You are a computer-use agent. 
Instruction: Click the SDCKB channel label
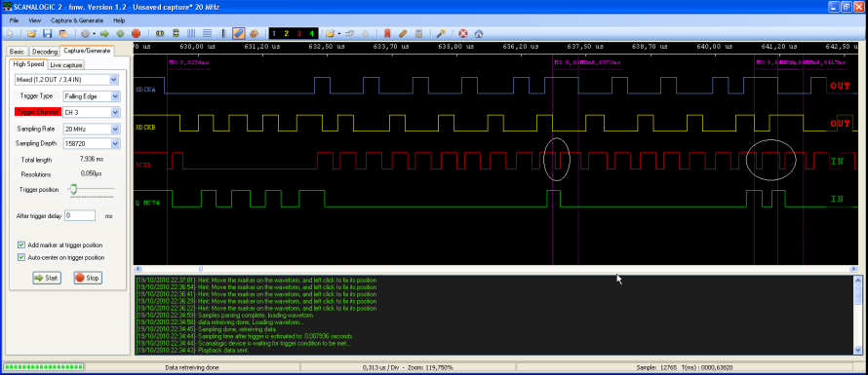[145, 128]
